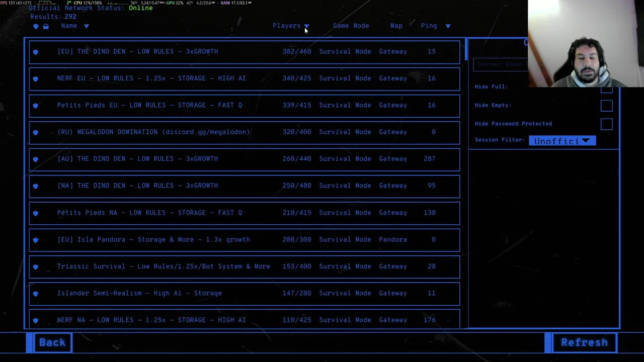Image resolution: width=644 pixels, height=362 pixels.
Task: Click the 176 ping value
Action: tap(430, 320)
